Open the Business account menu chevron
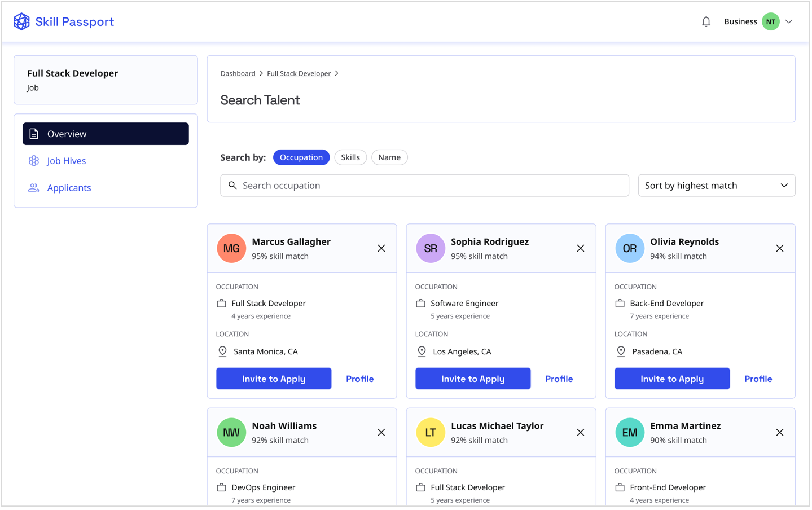 pos(789,21)
